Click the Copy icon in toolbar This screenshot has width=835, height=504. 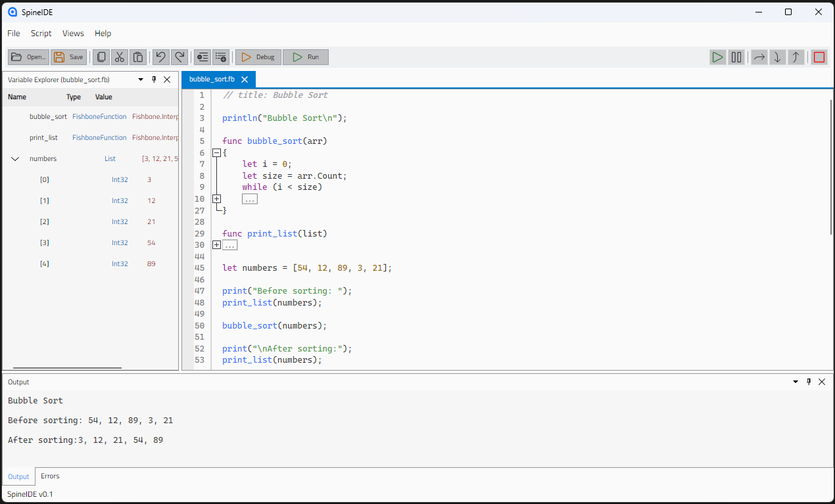pos(101,57)
